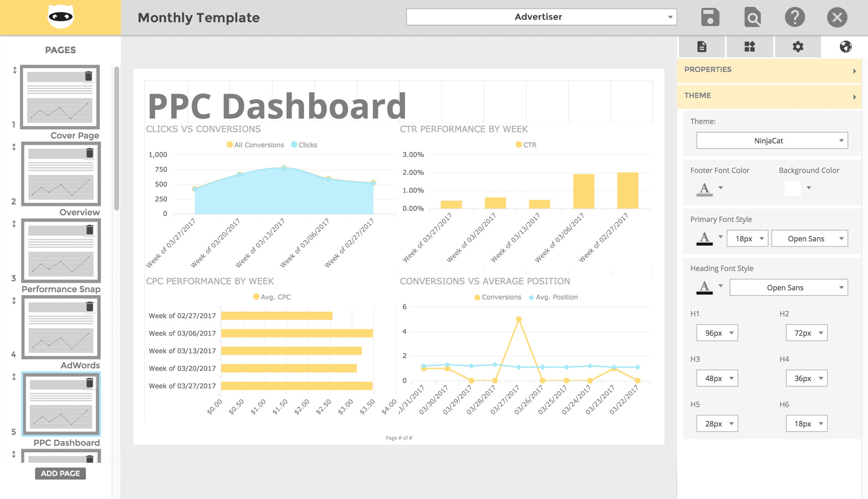
Task: Open the Advertiser dropdown
Action: coord(541,17)
